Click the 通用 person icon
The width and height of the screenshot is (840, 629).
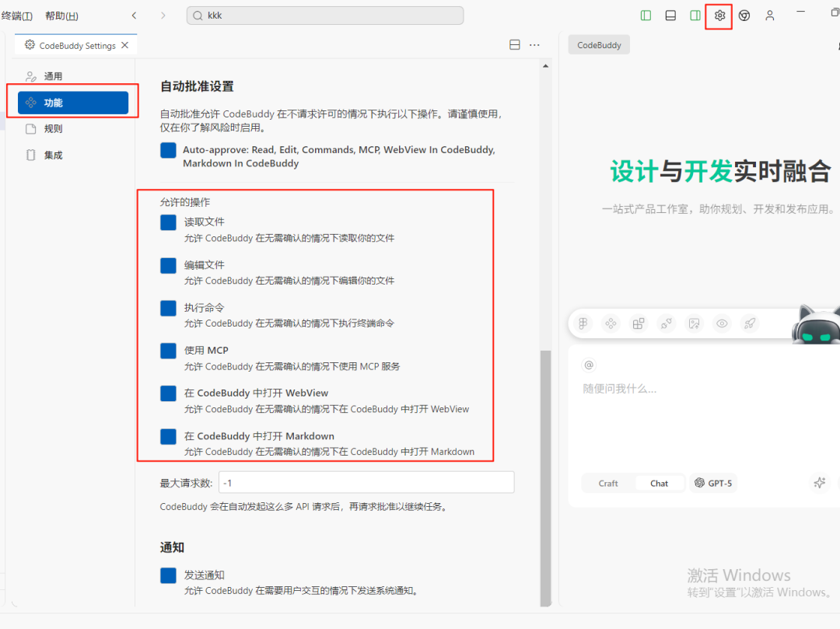point(31,76)
